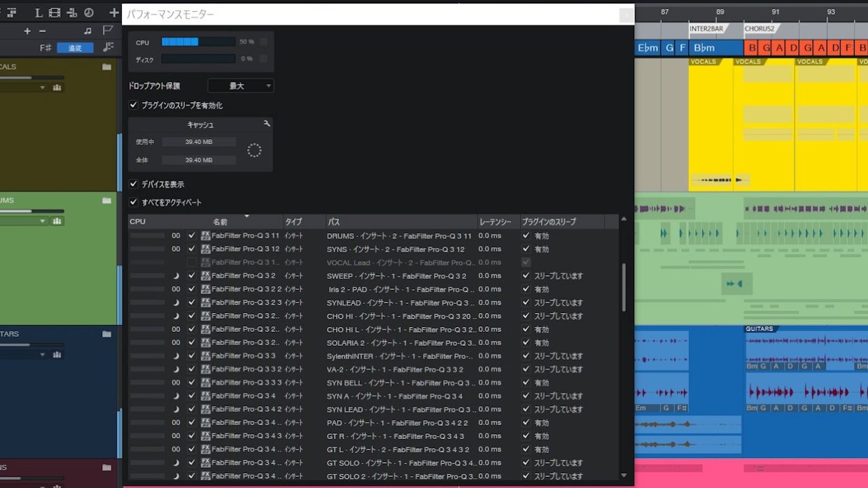Click the sleep moon icon in the GT SOLO 2 row
868x488 pixels.
tap(176, 476)
